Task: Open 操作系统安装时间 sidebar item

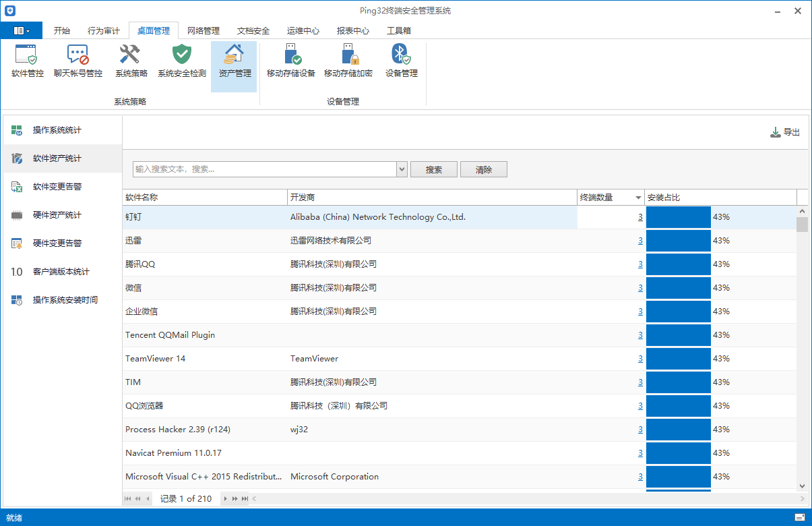Action: [x=63, y=300]
